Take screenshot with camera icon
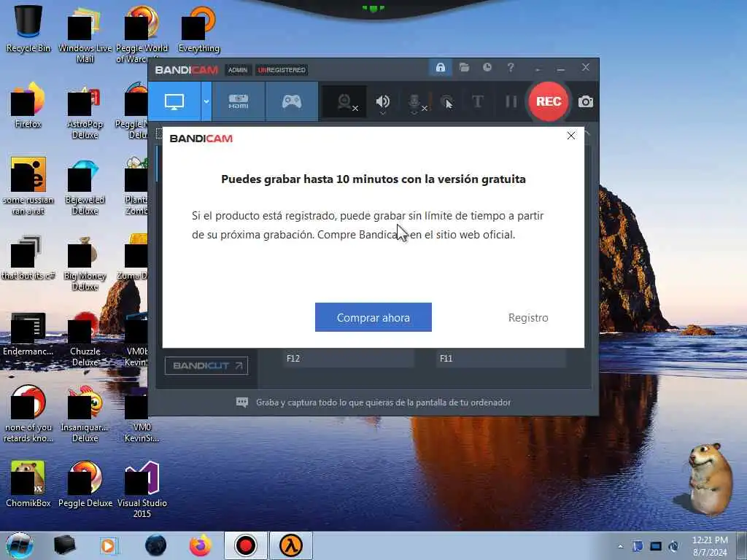Image resolution: width=747 pixels, height=560 pixels. (x=586, y=101)
